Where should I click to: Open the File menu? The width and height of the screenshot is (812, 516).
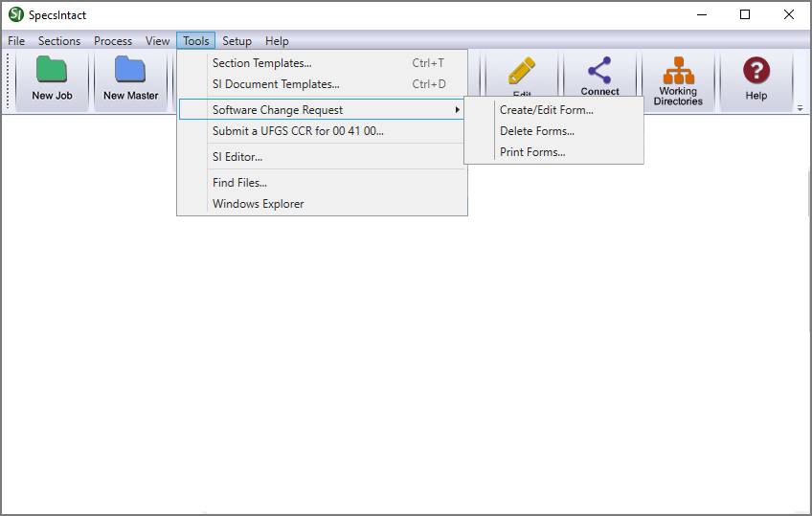click(x=16, y=41)
